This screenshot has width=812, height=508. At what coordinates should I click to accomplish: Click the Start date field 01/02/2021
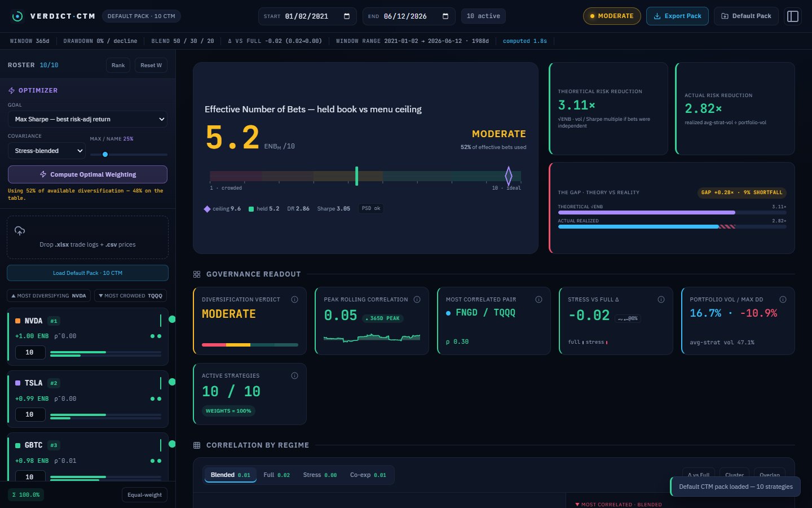tap(307, 16)
